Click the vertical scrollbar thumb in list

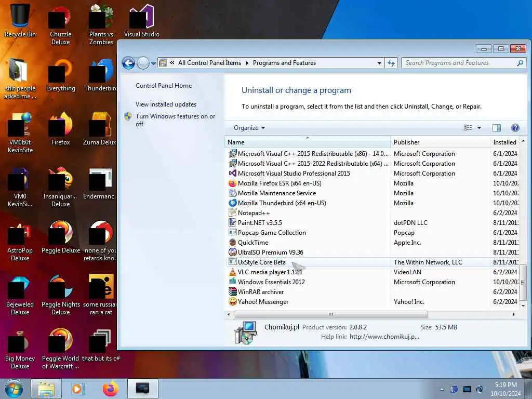point(523,282)
